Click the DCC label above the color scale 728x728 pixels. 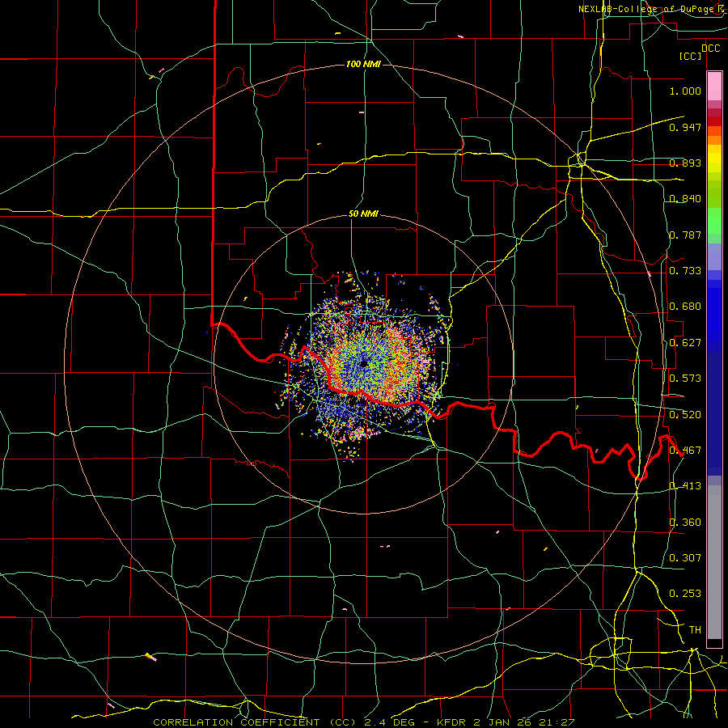[710, 49]
